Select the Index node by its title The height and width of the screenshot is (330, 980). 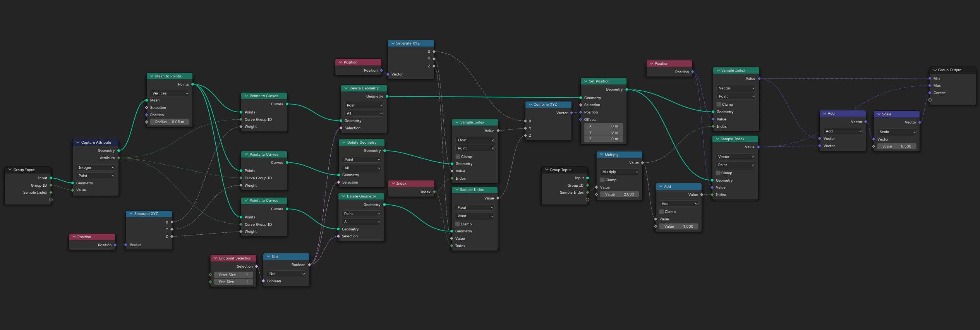pyautogui.click(x=402, y=184)
